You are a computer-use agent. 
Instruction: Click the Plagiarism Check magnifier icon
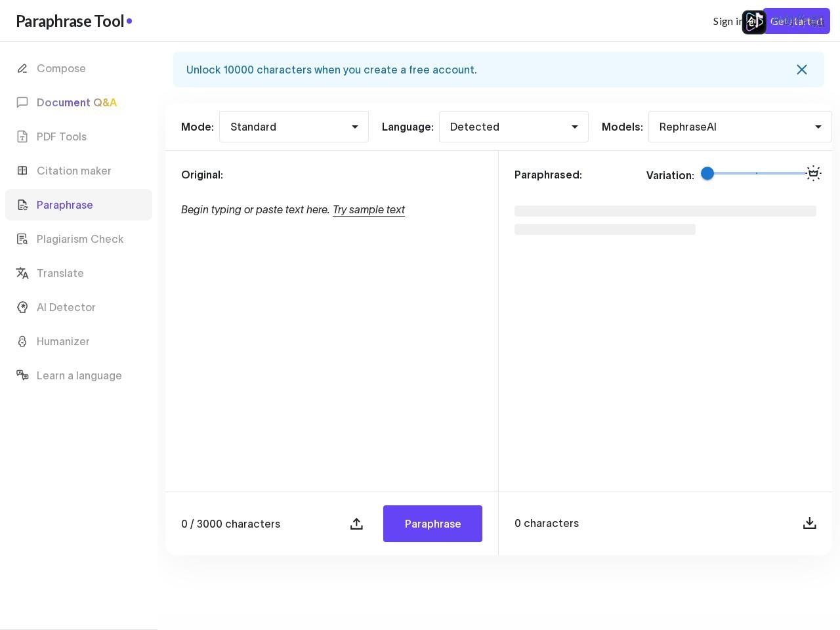click(x=22, y=239)
